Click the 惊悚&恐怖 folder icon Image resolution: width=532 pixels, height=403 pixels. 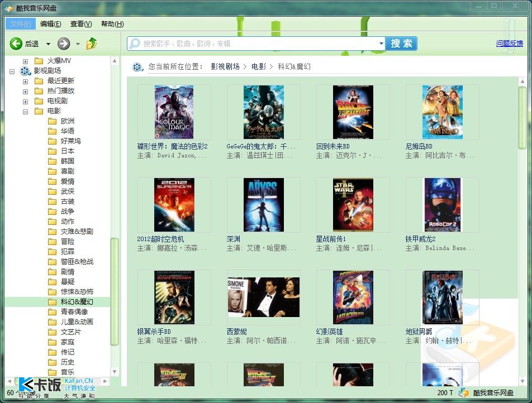53,292
